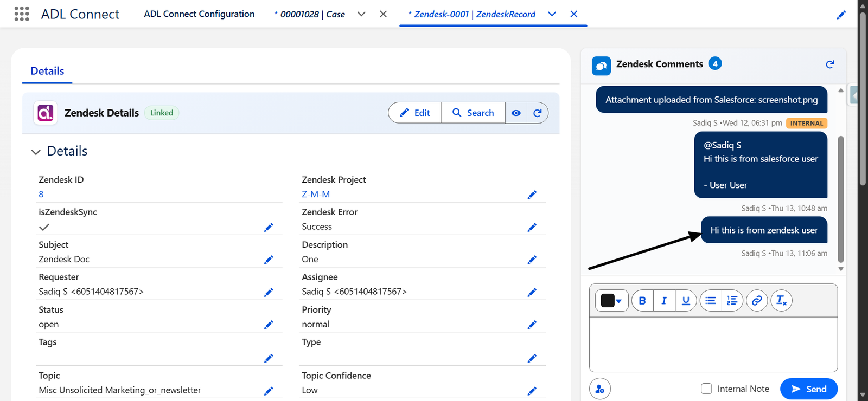This screenshot has width=868, height=401.
Task: Open Zendesk ID link 8
Action: pos(41,194)
